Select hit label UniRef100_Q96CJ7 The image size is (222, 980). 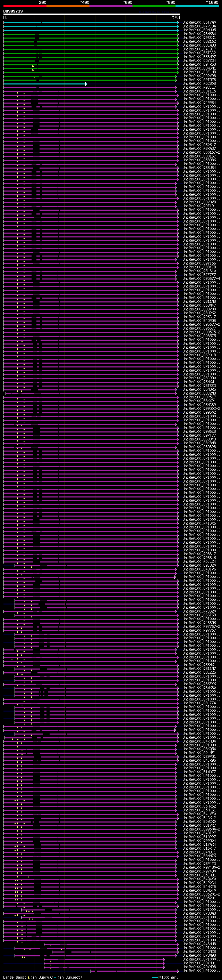199,317
